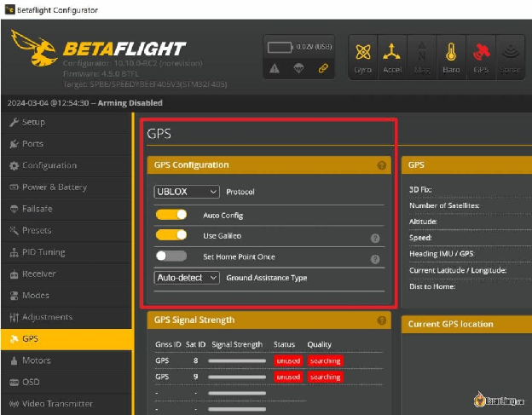Screen dimensions: 532x415
Task: Click the Current Latitude / Longitude row
Action: (x=471, y=270)
